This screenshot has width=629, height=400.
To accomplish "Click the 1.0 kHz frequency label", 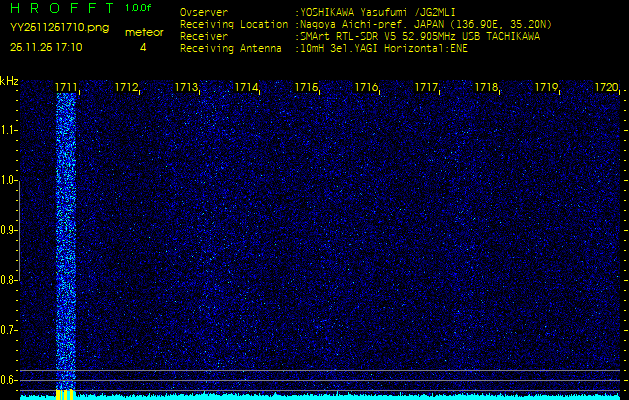I will coord(7,180).
